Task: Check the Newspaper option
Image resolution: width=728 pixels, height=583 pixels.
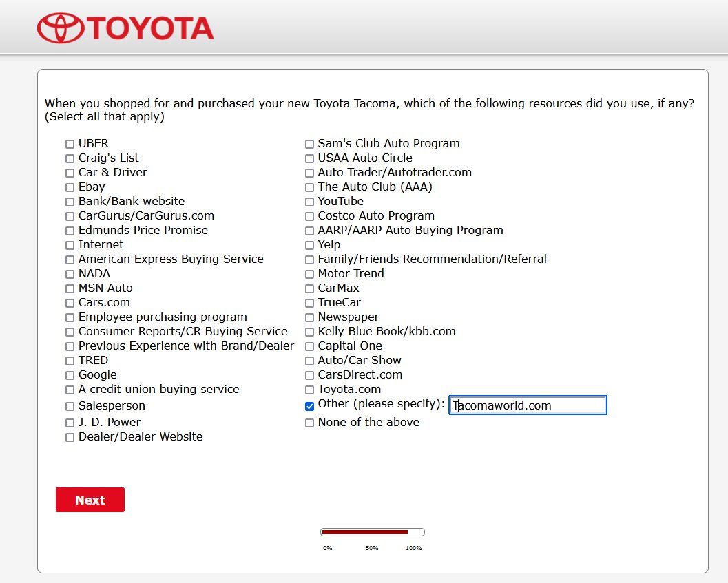Action: (x=309, y=317)
